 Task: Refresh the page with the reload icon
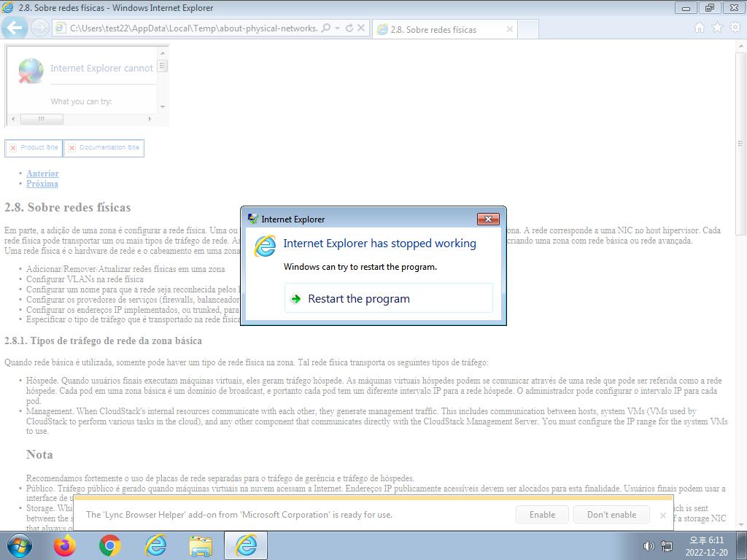(349, 28)
